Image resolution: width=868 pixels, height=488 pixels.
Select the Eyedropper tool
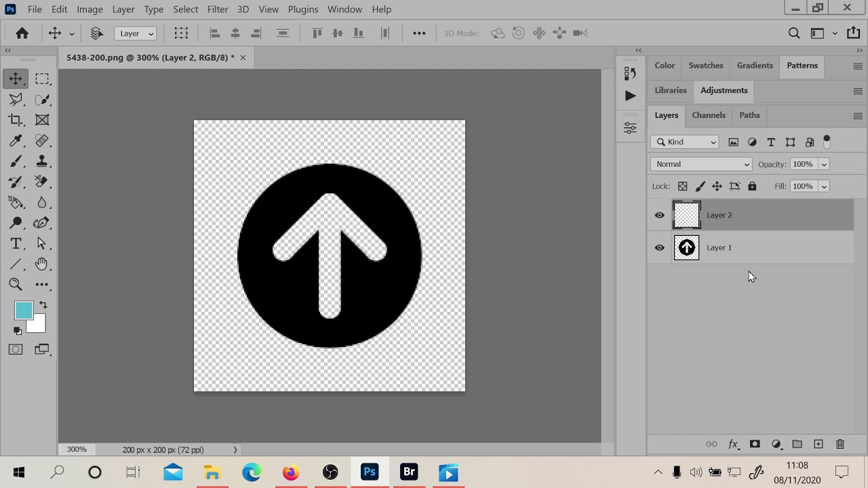click(x=16, y=140)
